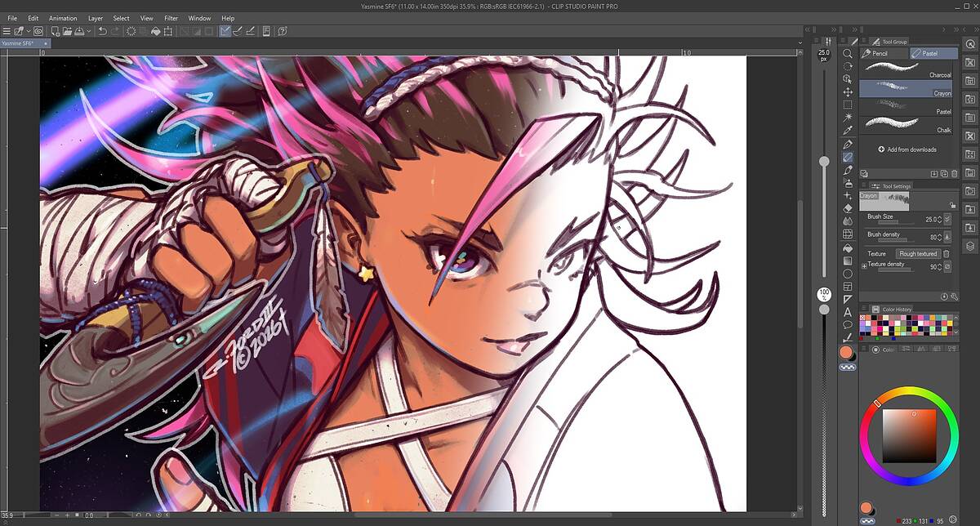Select the Eraser tool
Image resolution: width=980 pixels, height=526 pixels.
tap(848, 208)
